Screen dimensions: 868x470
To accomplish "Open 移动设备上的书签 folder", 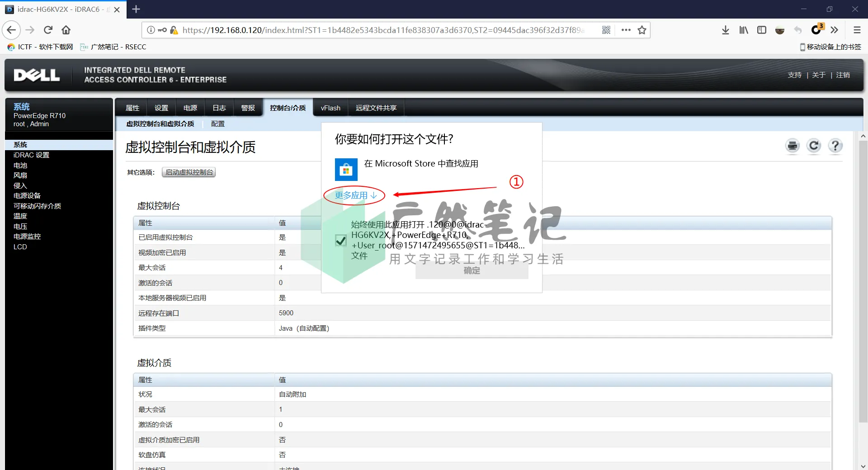I will coord(830,47).
